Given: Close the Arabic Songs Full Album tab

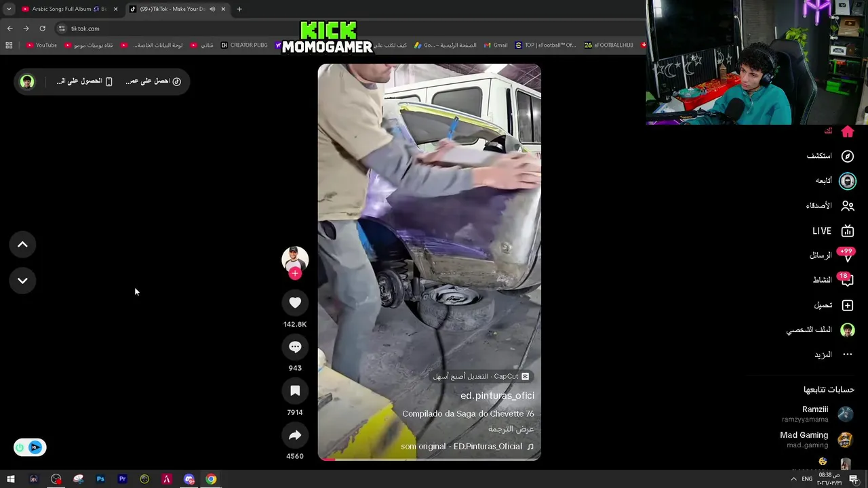Looking at the screenshot, I should (115, 9).
